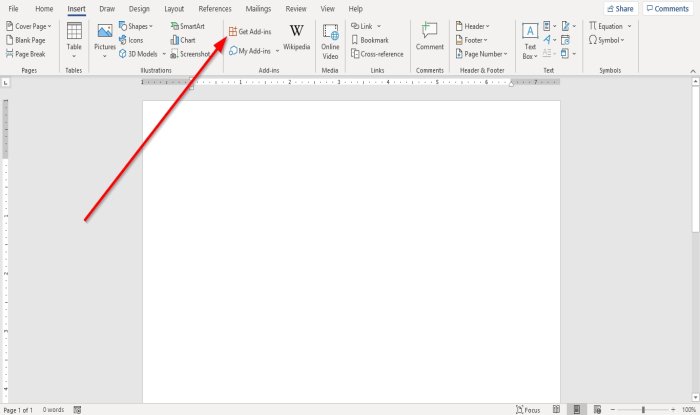Insert a SmartArt graphic

188,26
